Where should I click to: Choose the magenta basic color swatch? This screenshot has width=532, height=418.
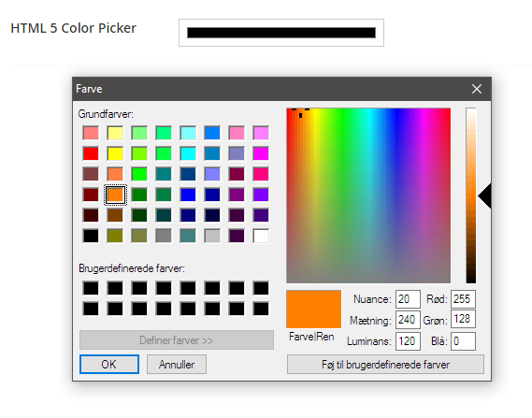pos(261,153)
